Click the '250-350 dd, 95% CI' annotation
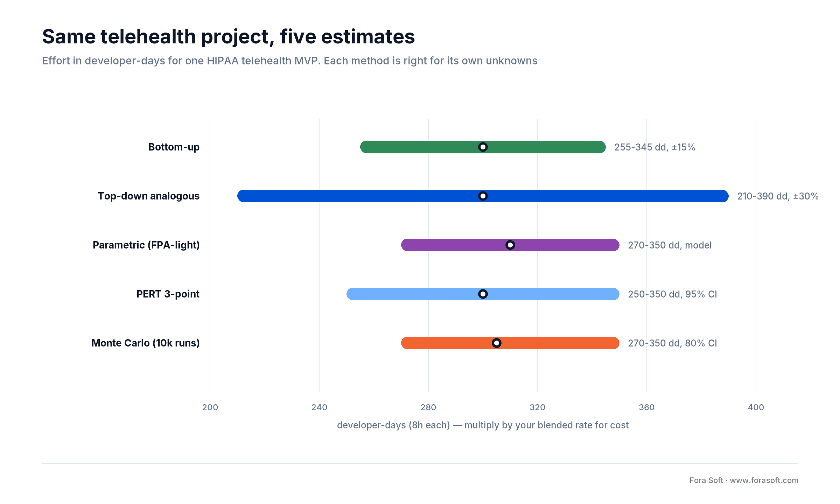Image resolution: width=840 pixels, height=504 pixels. tap(672, 294)
